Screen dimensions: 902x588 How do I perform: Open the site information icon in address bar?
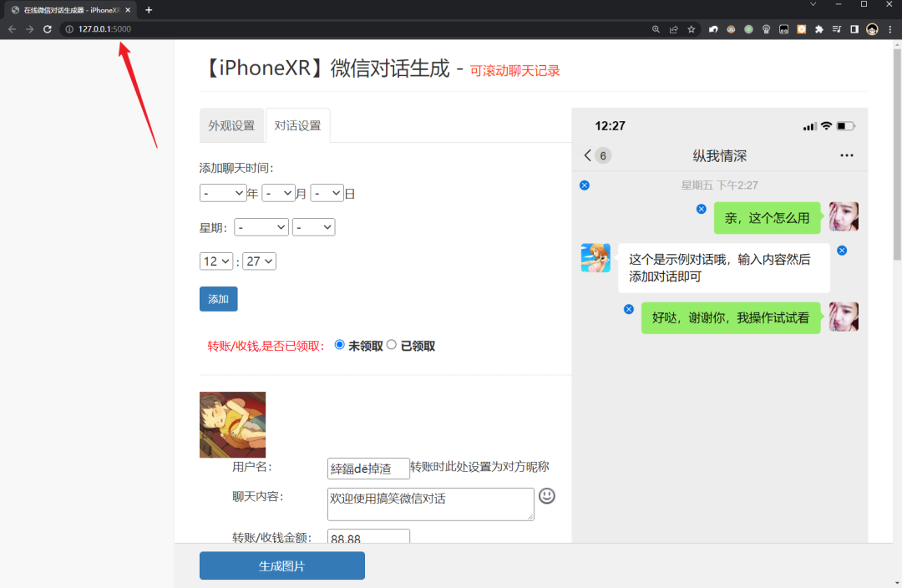pyautogui.click(x=69, y=28)
